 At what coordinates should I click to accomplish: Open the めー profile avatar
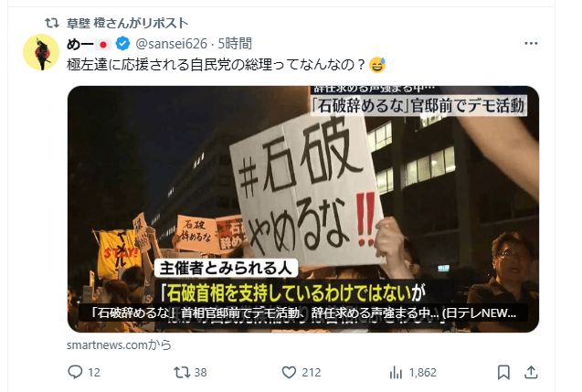pyautogui.click(x=41, y=53)
